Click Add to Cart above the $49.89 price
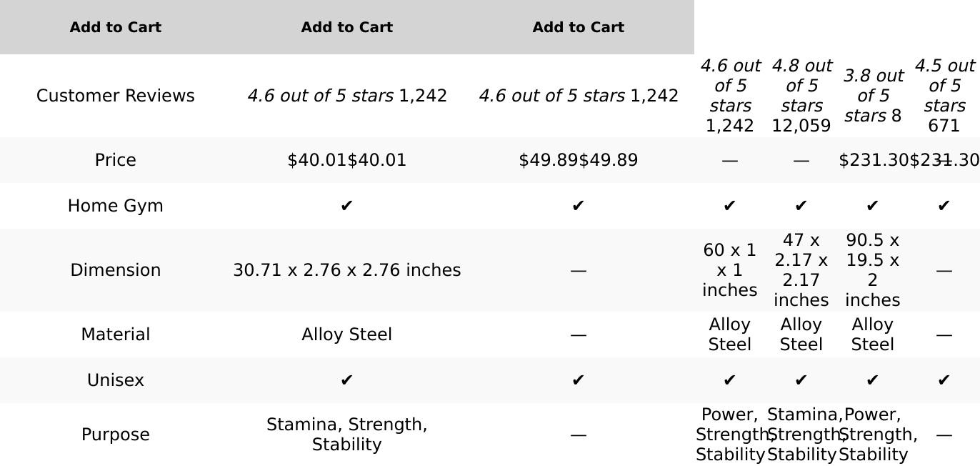 click(x=578, y=27)
